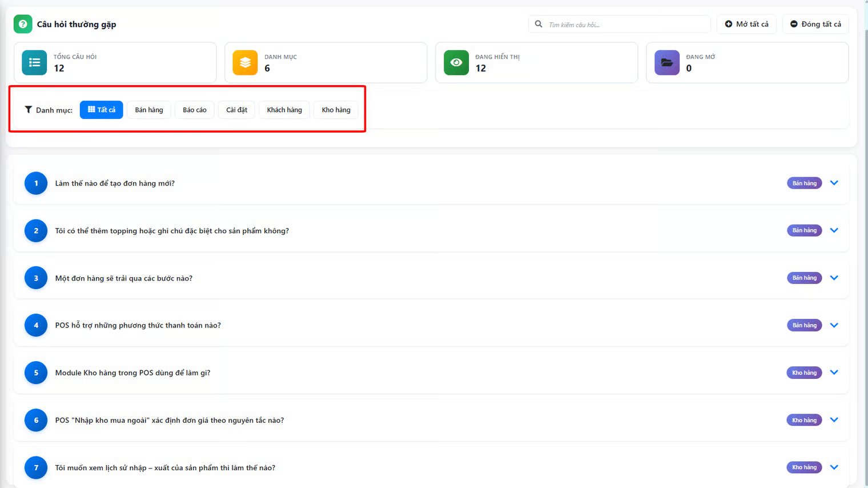Click the teal list icon for total questions
Screen dimensions: 868x488
pyautogui.click(x=34, y=63)
